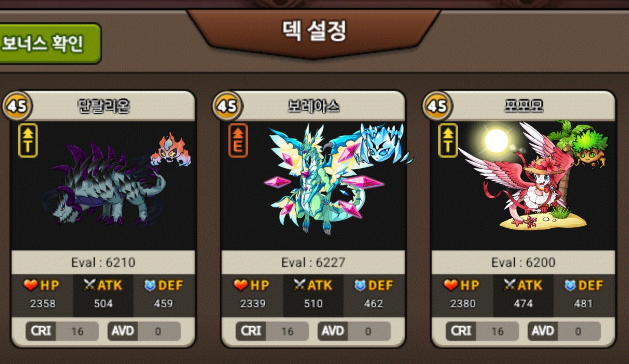
Task: Click the flame spirit pet on 단탈리온 card
Action: pos(171,150)
